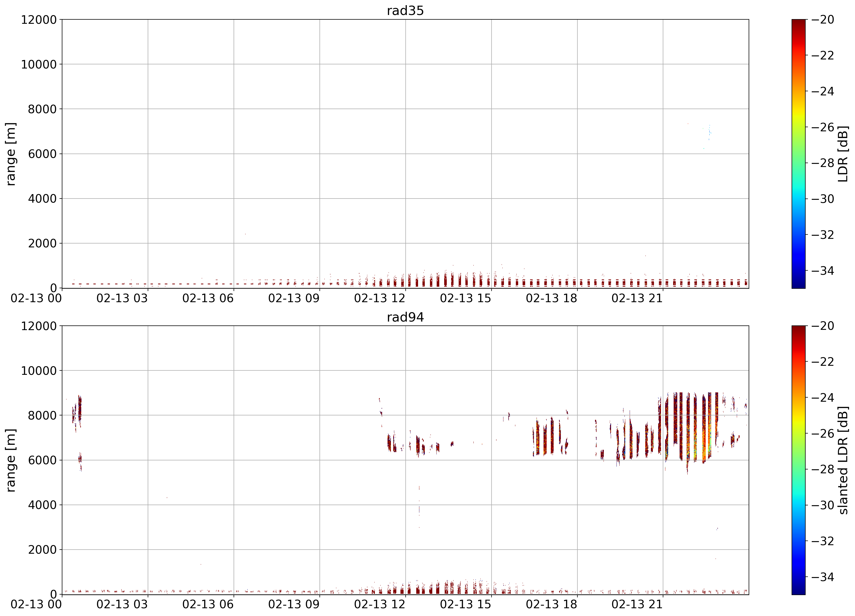Click the "rad94" plot title
Image resolution: width=855 pixels, height=616 pixels.
point(405,317)
